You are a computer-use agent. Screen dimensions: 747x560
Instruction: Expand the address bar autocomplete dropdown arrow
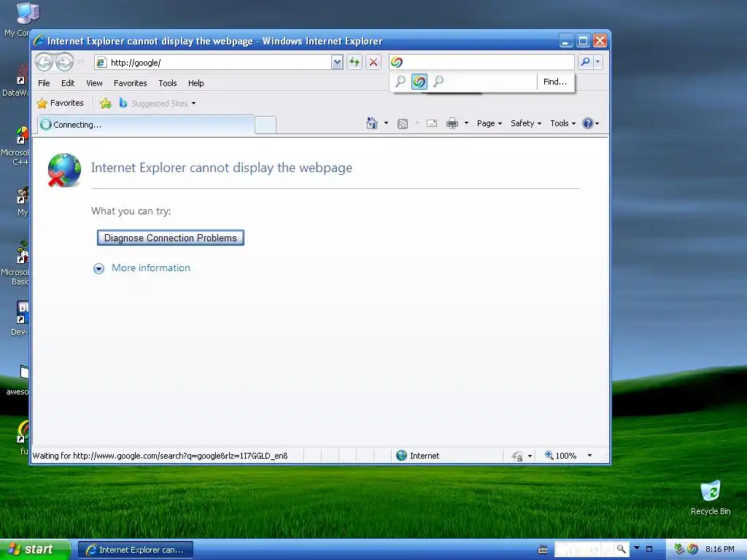coord(337,63)
